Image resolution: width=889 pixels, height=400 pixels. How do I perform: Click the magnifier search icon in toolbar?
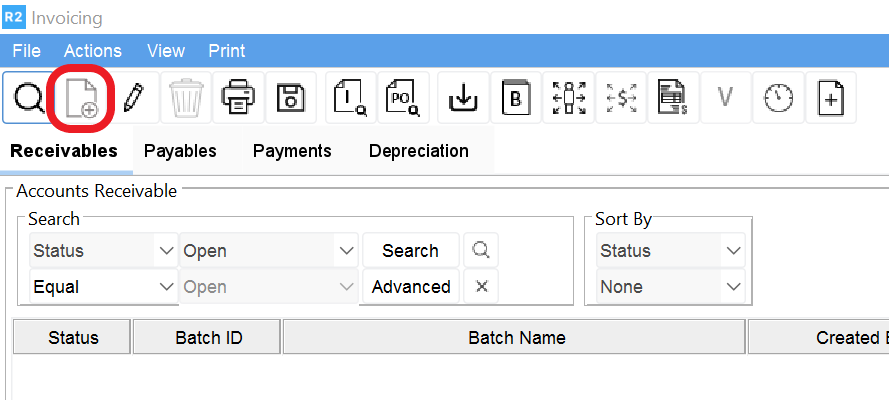click(29, 97)
